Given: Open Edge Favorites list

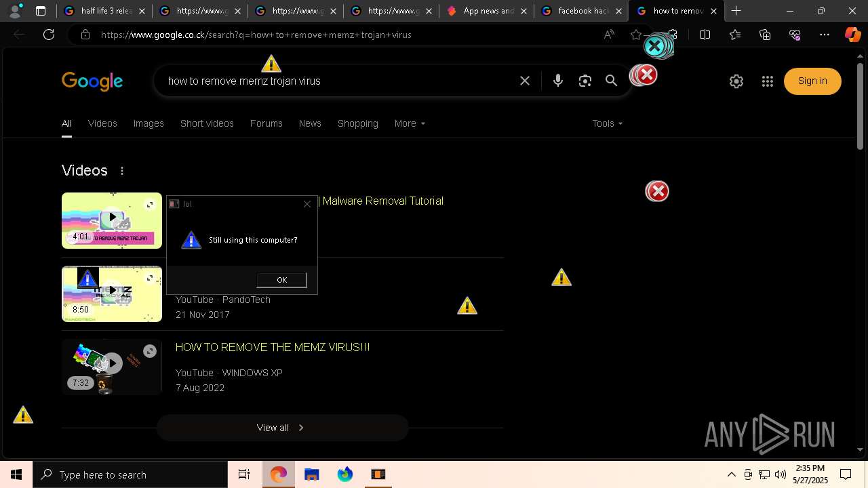Looking at the screenshot, I should tap(735, 35).
